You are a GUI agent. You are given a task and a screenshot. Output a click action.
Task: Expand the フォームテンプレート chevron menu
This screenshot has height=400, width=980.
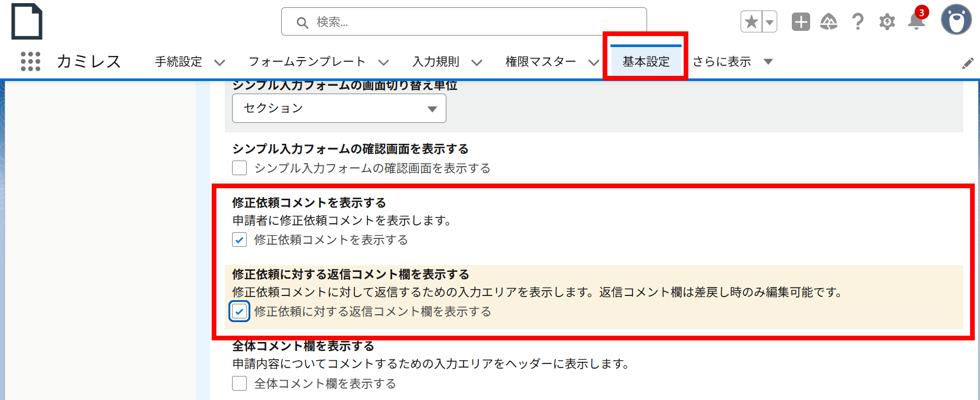point(384,63)
